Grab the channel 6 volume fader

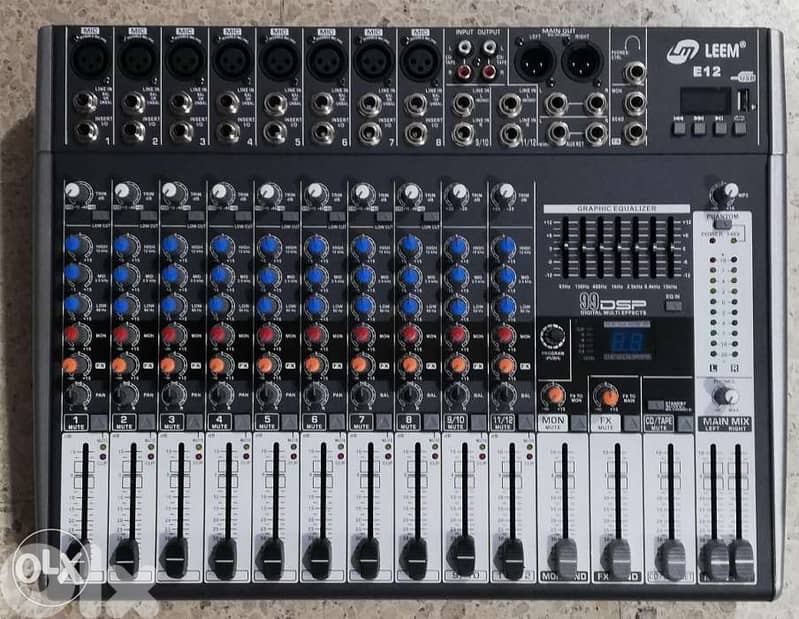click(319, 558)
